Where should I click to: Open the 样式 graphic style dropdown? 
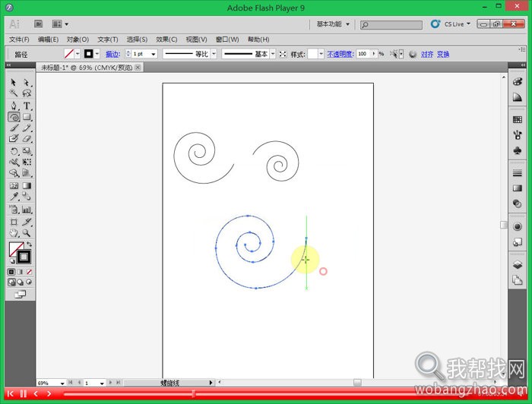pyautogui.click(x=321, y=54)
